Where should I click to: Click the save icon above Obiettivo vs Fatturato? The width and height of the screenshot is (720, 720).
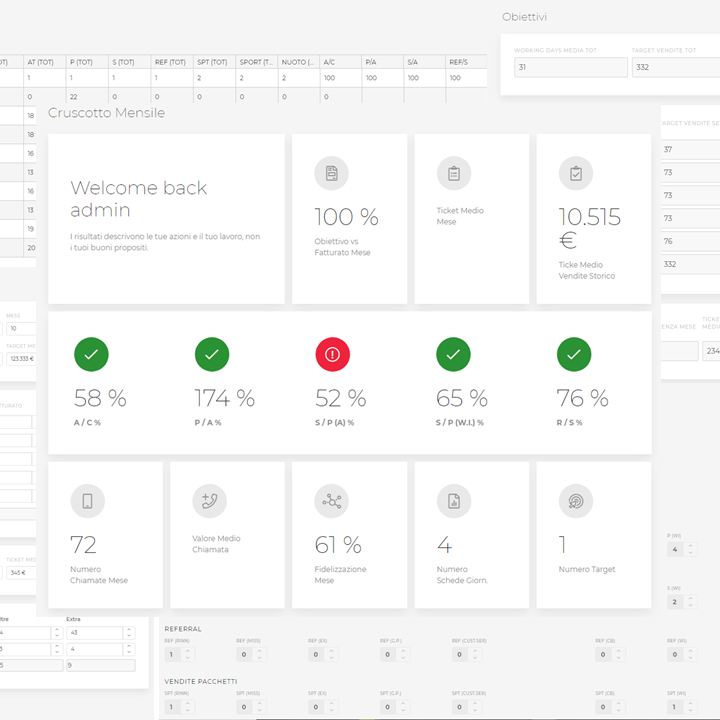coord(331,173)
